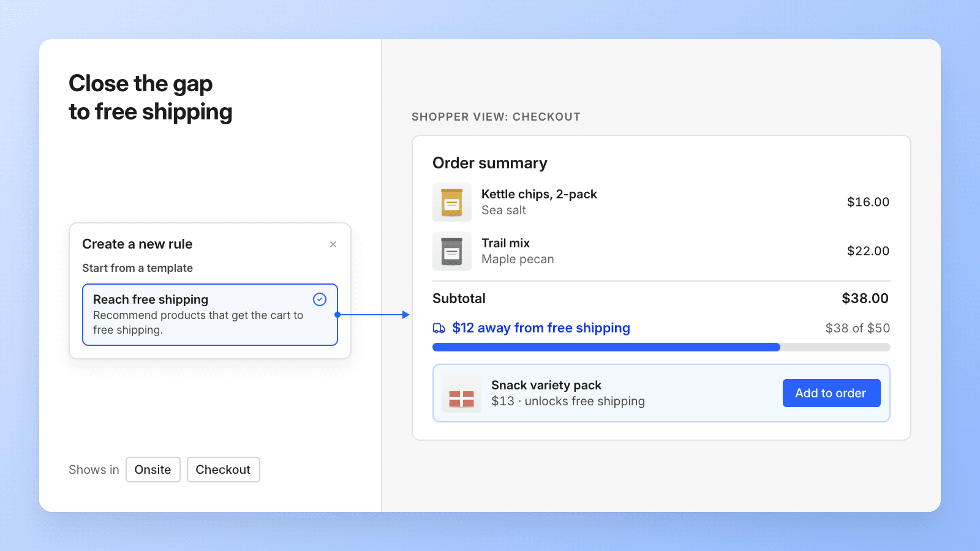
Task: Click the 'Shows in' label
Action: tap(94, 470)
